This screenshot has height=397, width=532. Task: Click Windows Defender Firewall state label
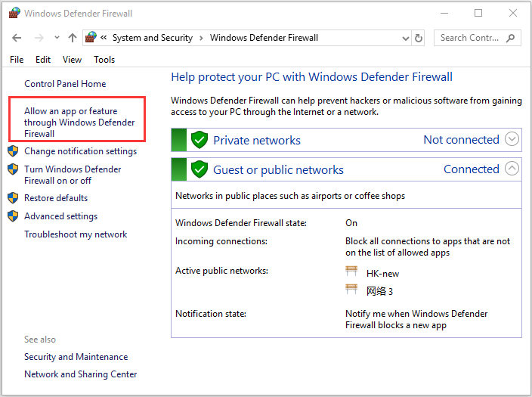(241, 223)
